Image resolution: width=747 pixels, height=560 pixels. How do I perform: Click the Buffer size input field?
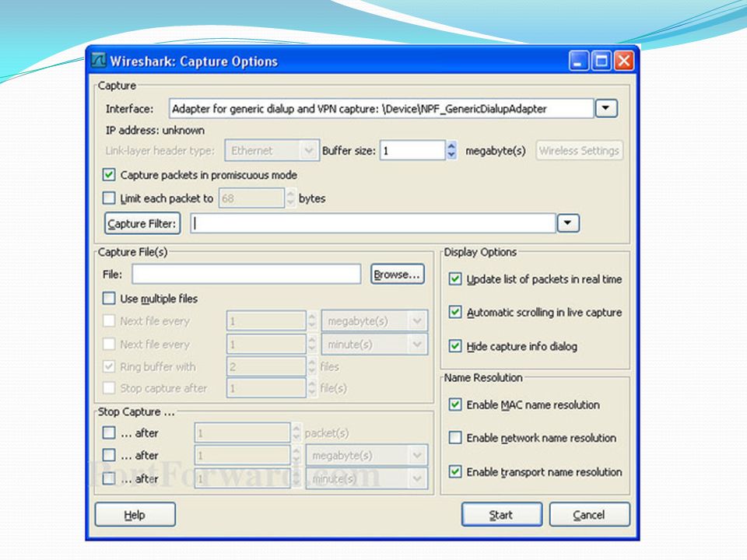pyautogui.click(x=412, y=150)
